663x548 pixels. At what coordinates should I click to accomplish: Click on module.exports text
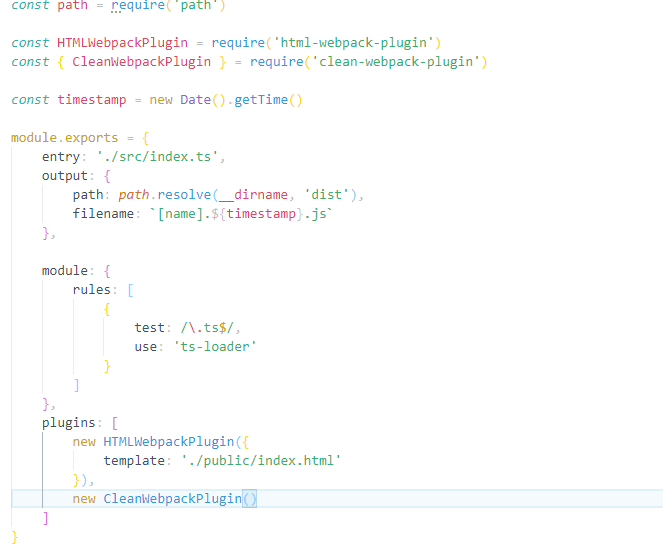(x=64, y=138)
